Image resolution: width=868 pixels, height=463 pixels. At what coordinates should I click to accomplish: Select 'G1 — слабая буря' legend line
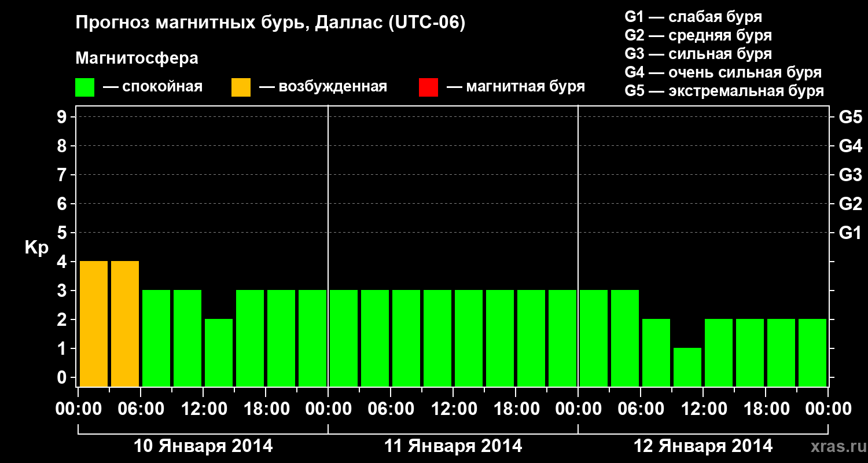693,16
